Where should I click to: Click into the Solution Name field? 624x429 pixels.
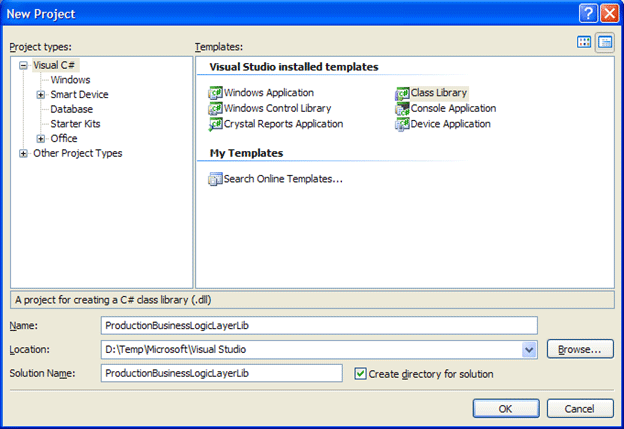[x=222, y=373]
